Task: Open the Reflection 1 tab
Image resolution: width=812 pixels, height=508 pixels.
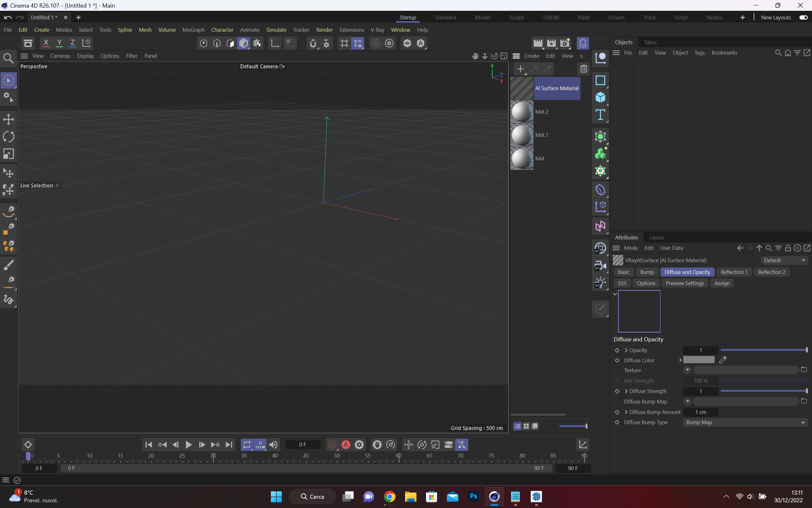Action: click(734, 272)
